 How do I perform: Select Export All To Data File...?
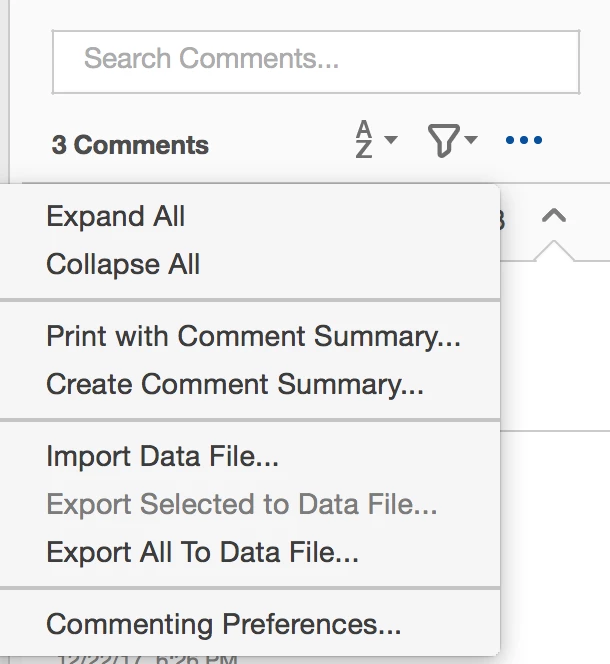(202, 552)
